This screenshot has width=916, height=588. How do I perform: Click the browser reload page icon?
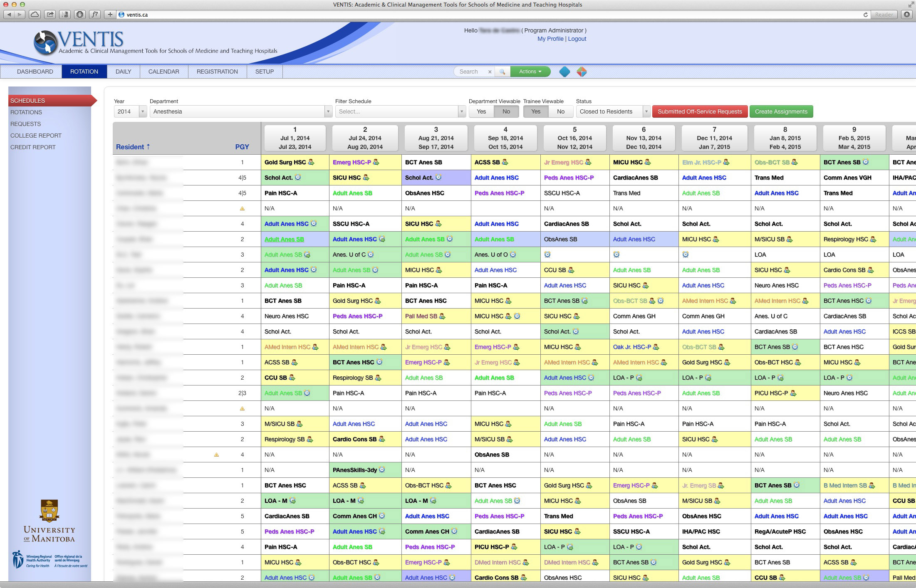pyautogui.click(x=865, y=15)
